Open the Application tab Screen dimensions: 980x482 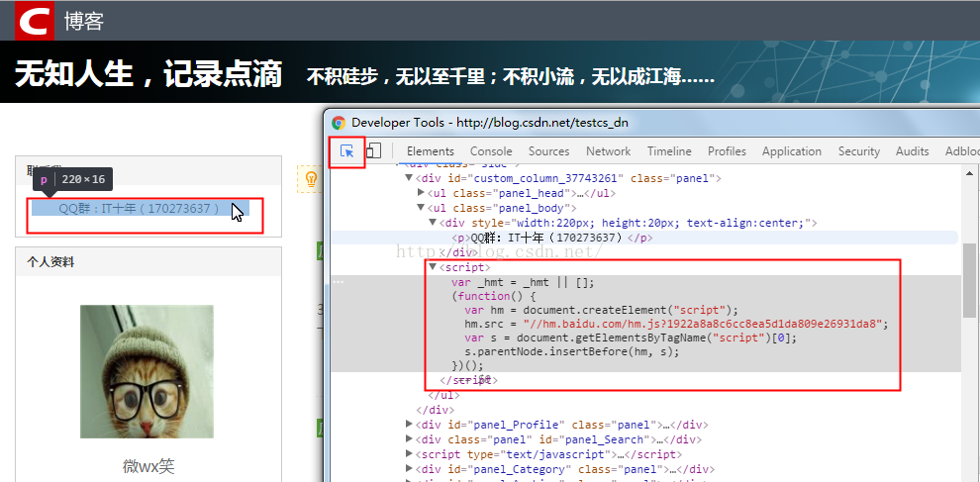pyautogui.click(x=792, y=151)
